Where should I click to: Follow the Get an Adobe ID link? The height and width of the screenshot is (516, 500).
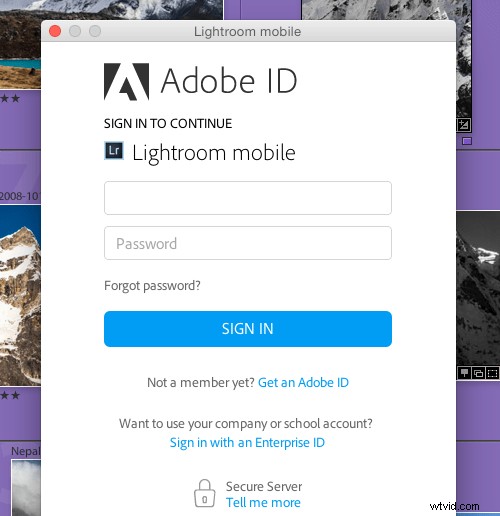tap(303, 382)
